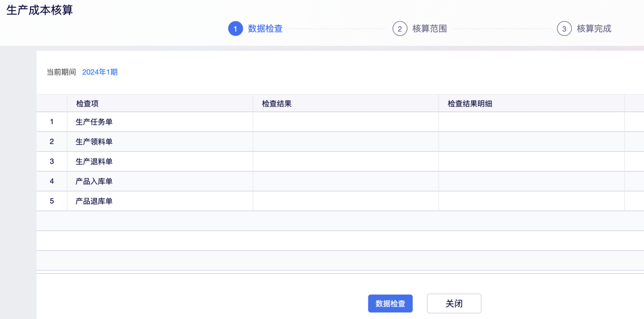Select the 生产退料单 row
644x319 pixels.
click(x=94, y=161)
